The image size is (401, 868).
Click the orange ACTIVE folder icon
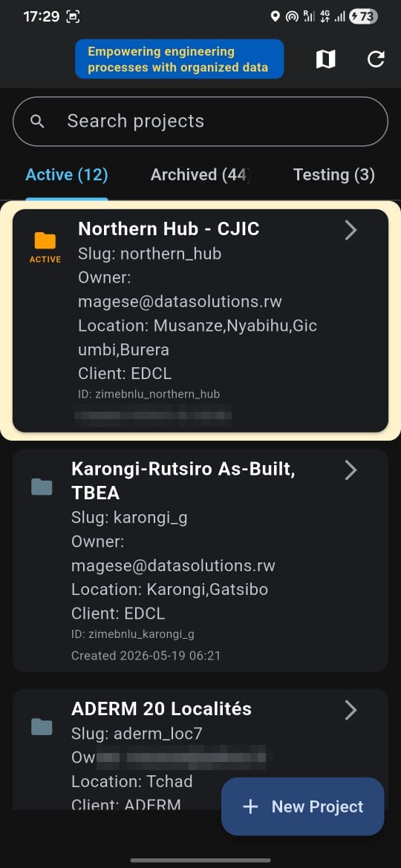click(45, 240)
